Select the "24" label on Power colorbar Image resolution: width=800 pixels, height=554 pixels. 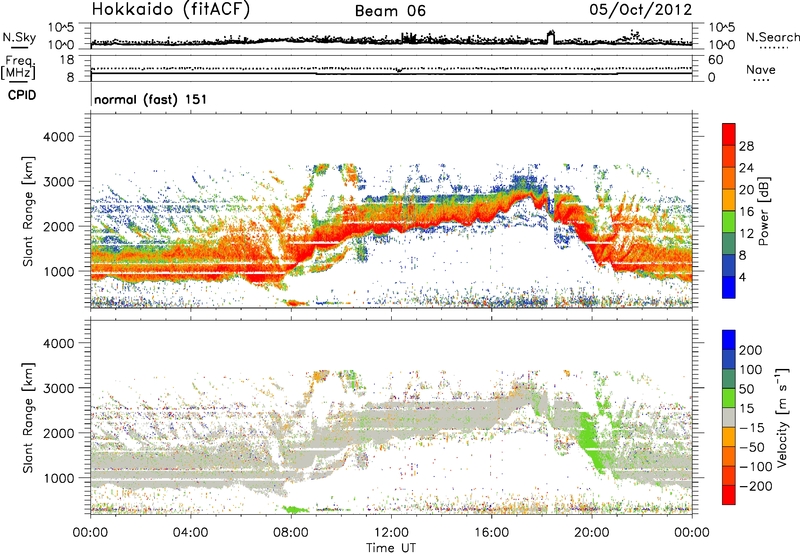tap(746, 168)
